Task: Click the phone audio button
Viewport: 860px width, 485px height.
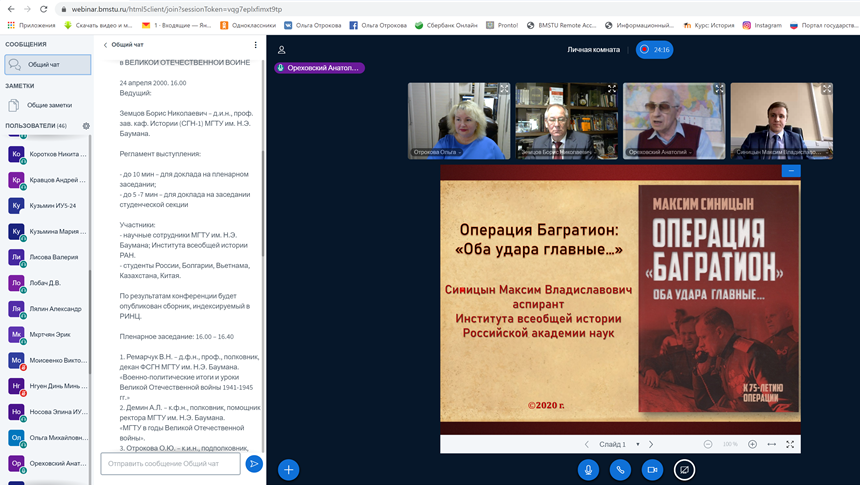Action: pos(620,469)
